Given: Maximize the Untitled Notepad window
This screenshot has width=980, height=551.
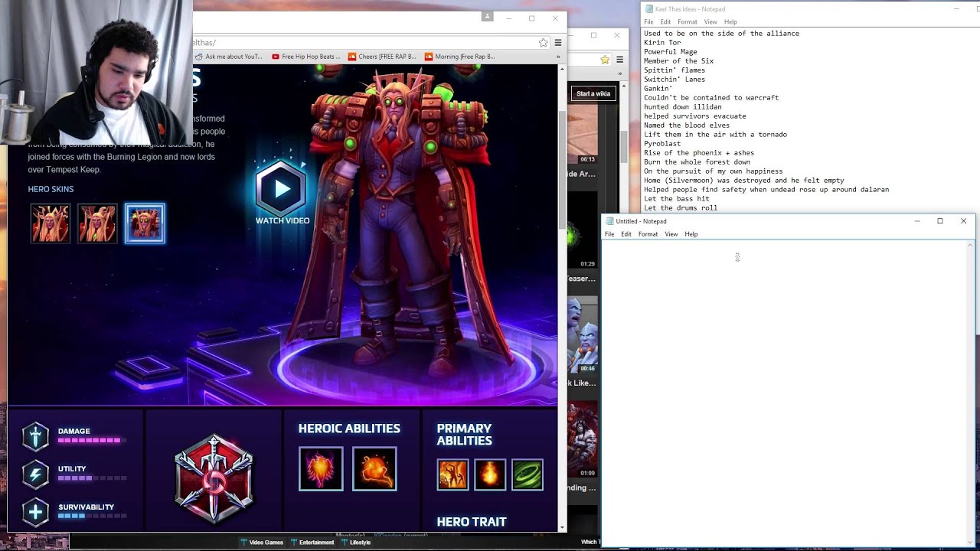Looking at the screenshot, I should [x=940, y=221].
